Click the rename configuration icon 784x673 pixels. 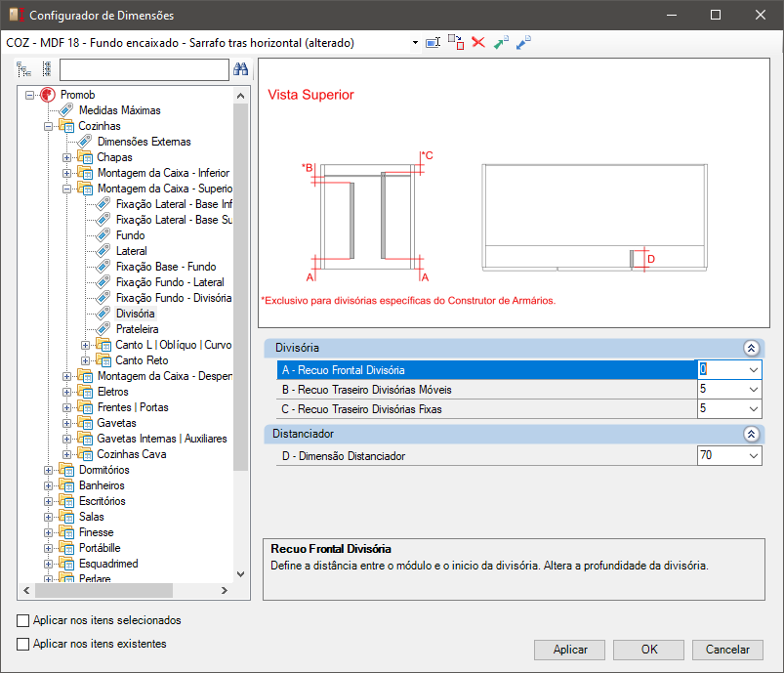pos(433,43)
